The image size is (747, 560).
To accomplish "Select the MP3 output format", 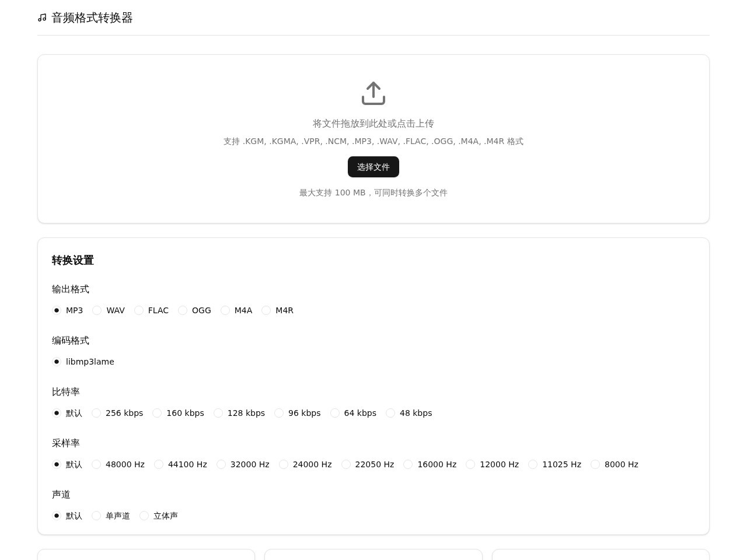I will pyautogui.click(x=57, y=310).
